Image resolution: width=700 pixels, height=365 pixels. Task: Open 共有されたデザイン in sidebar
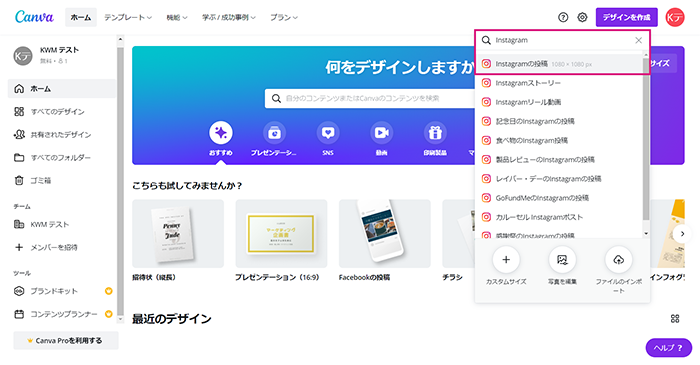62,135
